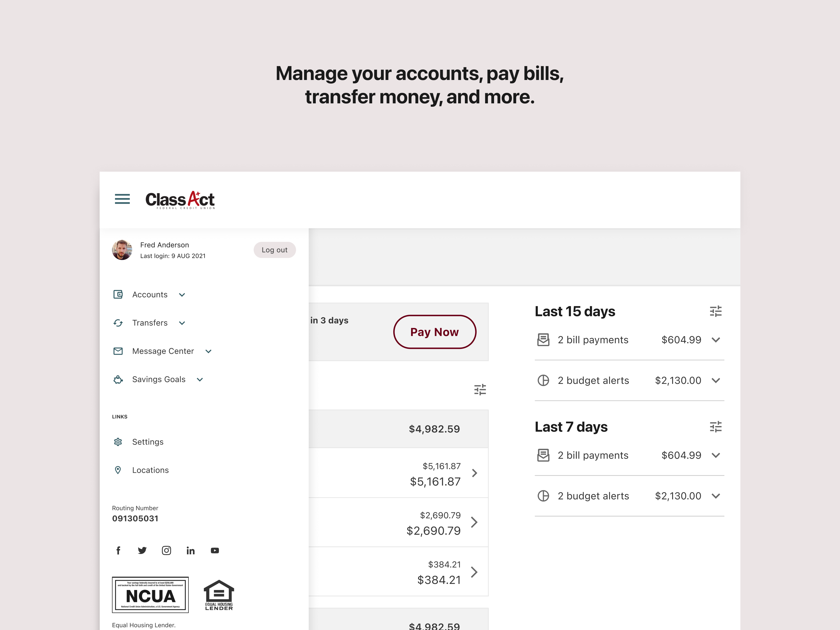This screenshot has width=840, height=630.
Task: Expand the Savings Goals chevron
Action: click(200, 380)
